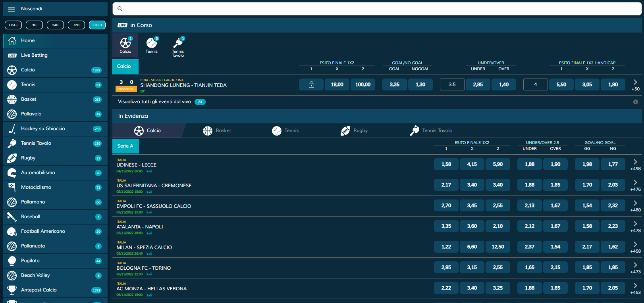The width and height of the screenshot is (644, 303).
Task: Select Motociclismo flag icon
Action: (x=12, y=188)
